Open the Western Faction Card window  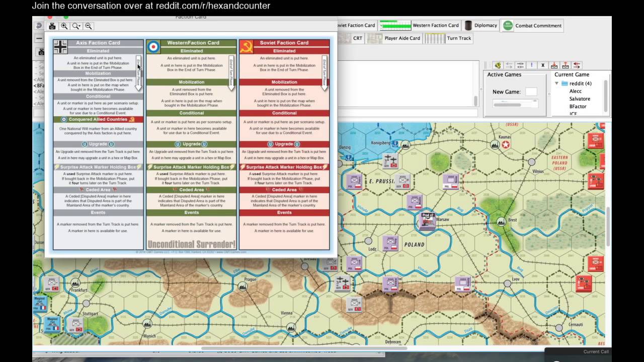click(420, 26)
